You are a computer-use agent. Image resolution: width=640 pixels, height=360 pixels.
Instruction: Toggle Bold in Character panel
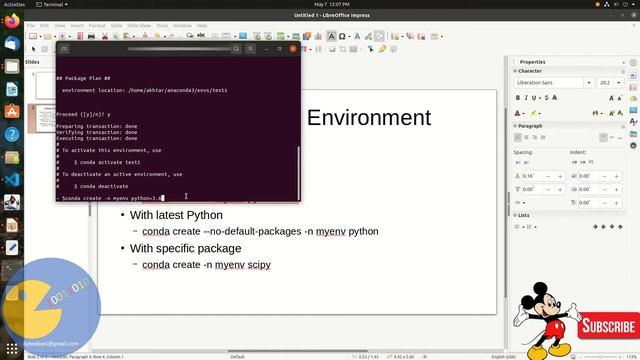click(x=518, y=98)
